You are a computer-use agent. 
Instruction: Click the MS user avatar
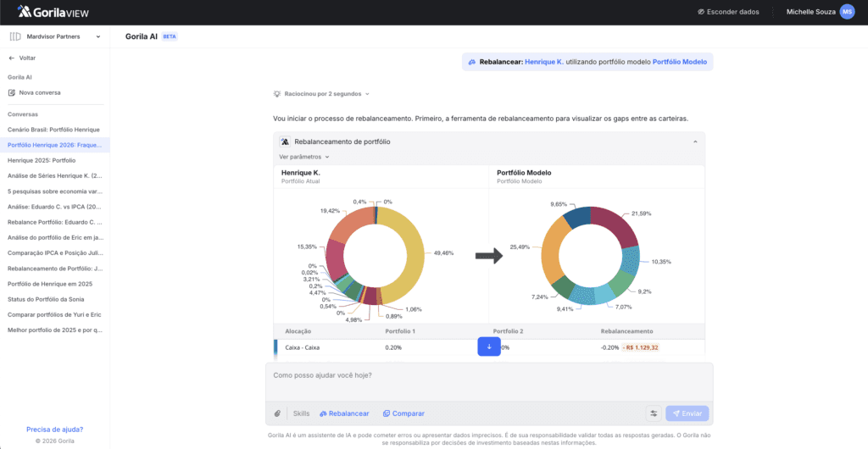pos(846,12)
